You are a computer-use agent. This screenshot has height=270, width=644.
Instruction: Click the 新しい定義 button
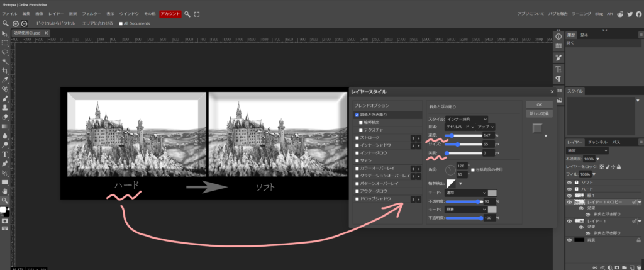[539, 113]
